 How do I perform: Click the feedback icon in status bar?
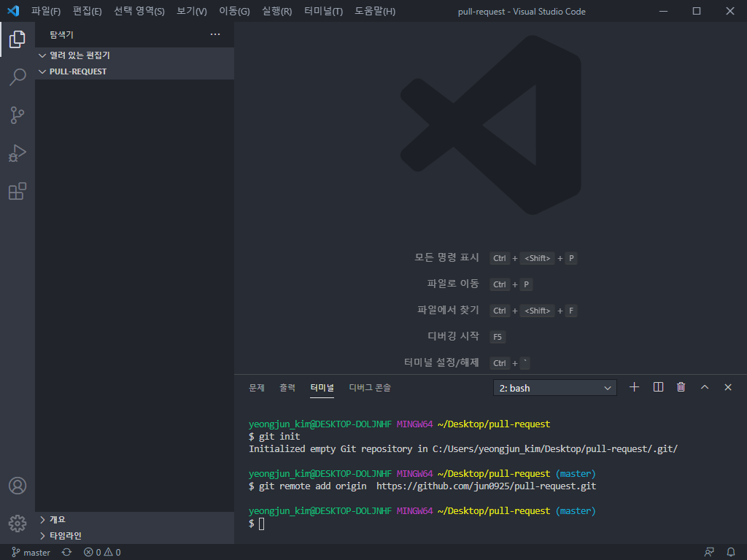709,553
